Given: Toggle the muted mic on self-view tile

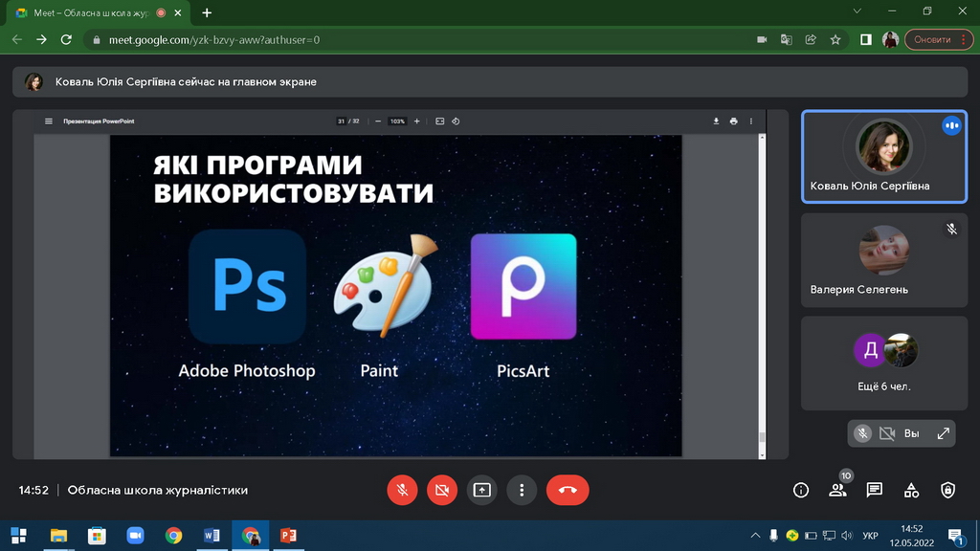Looking at the screenshot, I should click(x=862, y=433).
